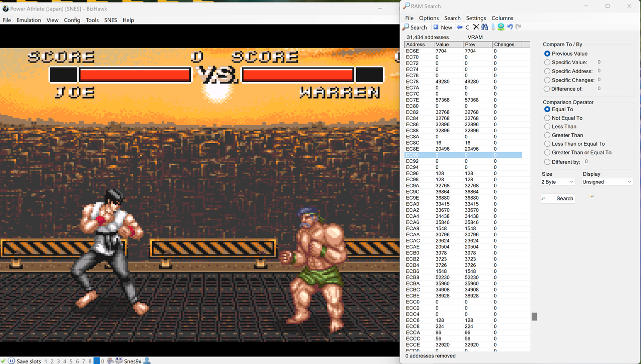Click the Snes9x core label

coord(133,361)
